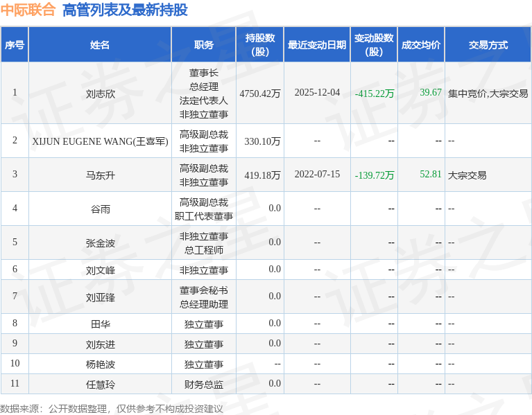Viewport: 532px width, 415px height.
Task: Select the XIJUN EUGENE WANG(王喜军) name cell
Action: click(100, 141)
